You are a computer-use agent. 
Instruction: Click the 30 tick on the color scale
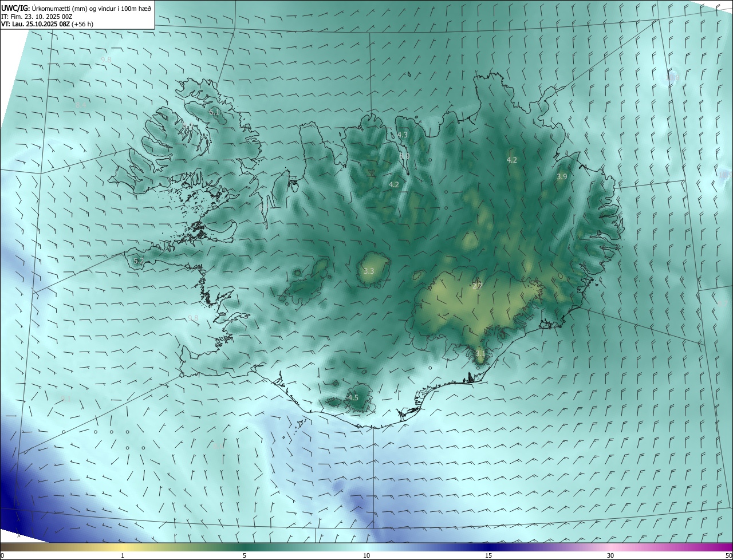(x=610, y=555)
